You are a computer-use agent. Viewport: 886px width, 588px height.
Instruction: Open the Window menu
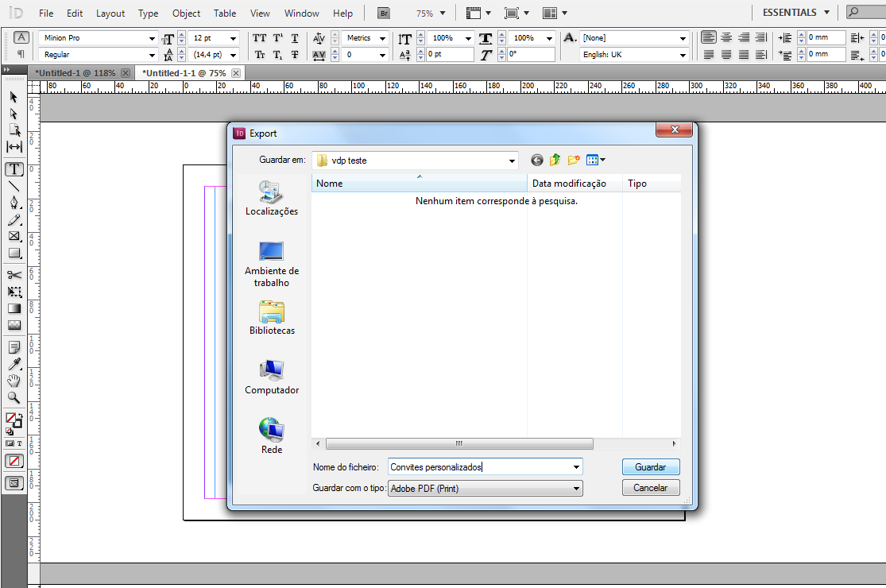[x=301, y=13]
